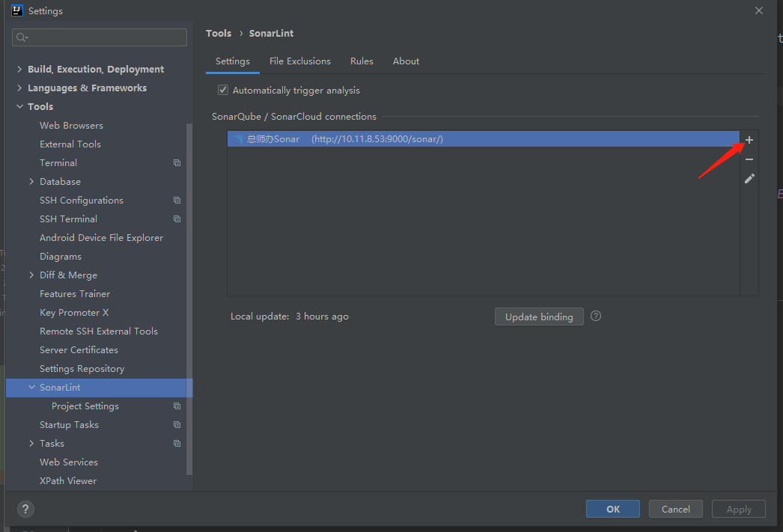Image resolution: width=783 pixels, height=532 pixels.
Task: Click the Apply button
Action: [739, 509]
